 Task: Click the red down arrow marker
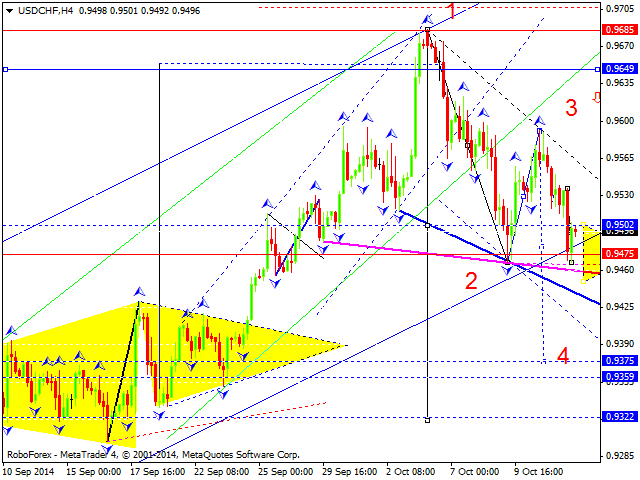[x=597, y=97]
